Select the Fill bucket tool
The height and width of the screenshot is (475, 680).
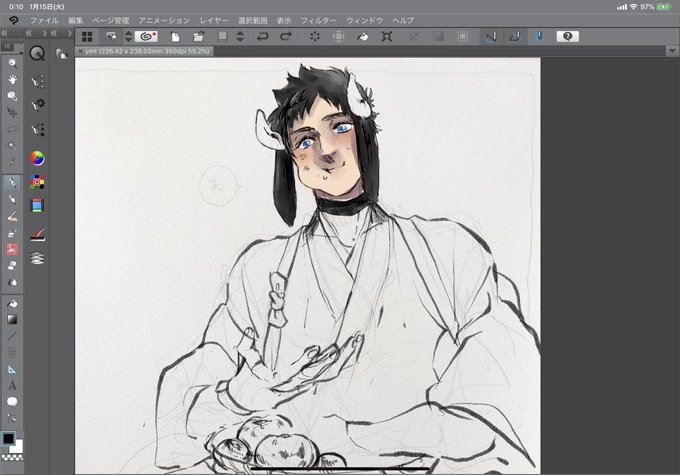point(12,303)
